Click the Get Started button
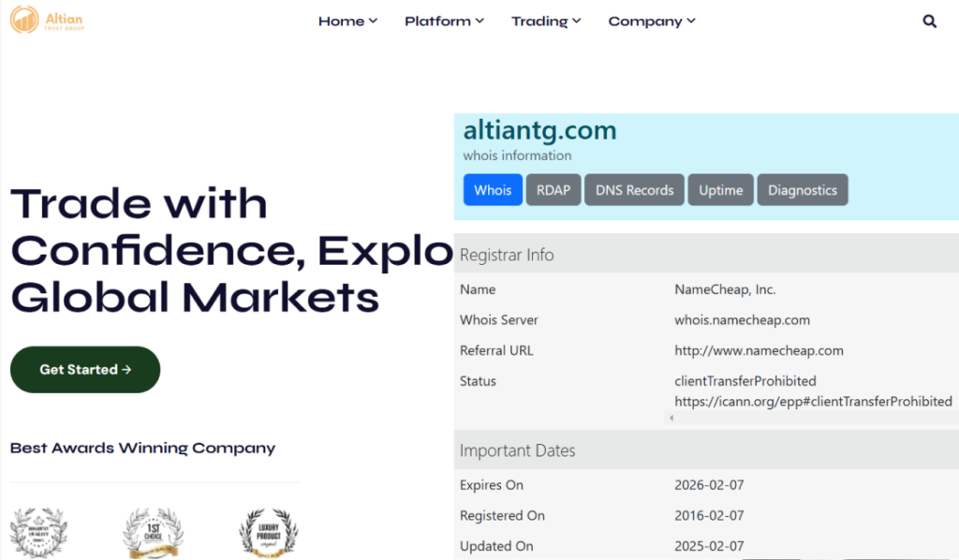Screen dimensions: 959x560 coord(85,369)
